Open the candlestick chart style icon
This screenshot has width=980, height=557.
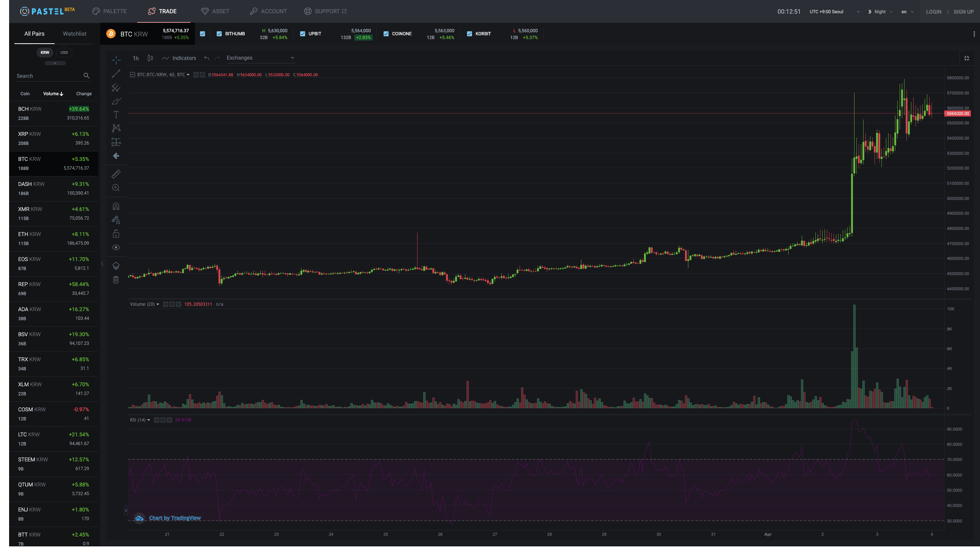coord(150,58)
